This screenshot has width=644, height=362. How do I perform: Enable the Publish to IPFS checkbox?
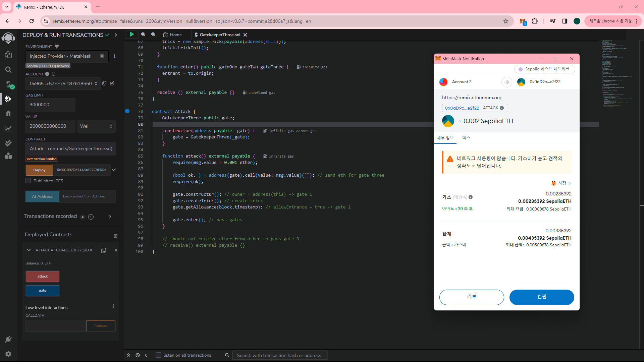point(29,181)
